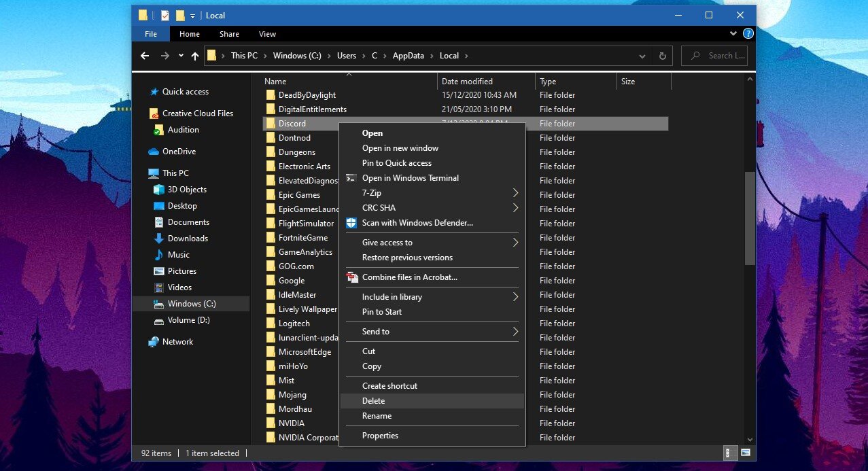868x471 pixels.
Task: Open the OneDrive cloud location
Action: tap(179, 152)
